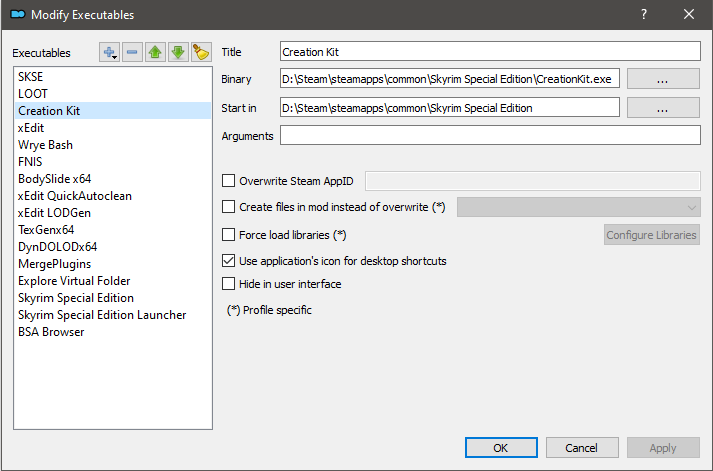The width and height of the screenshot is (713, 471).
Task: Click the help question mark in title bar
Action: click(x=644, y=14)
